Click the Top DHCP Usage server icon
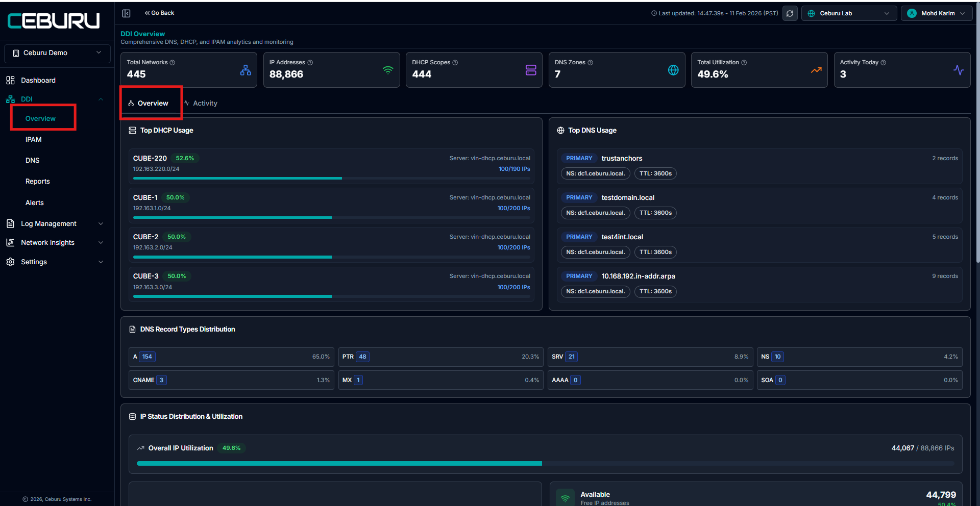This screenshot has width=980, height=506. point(132,131)
